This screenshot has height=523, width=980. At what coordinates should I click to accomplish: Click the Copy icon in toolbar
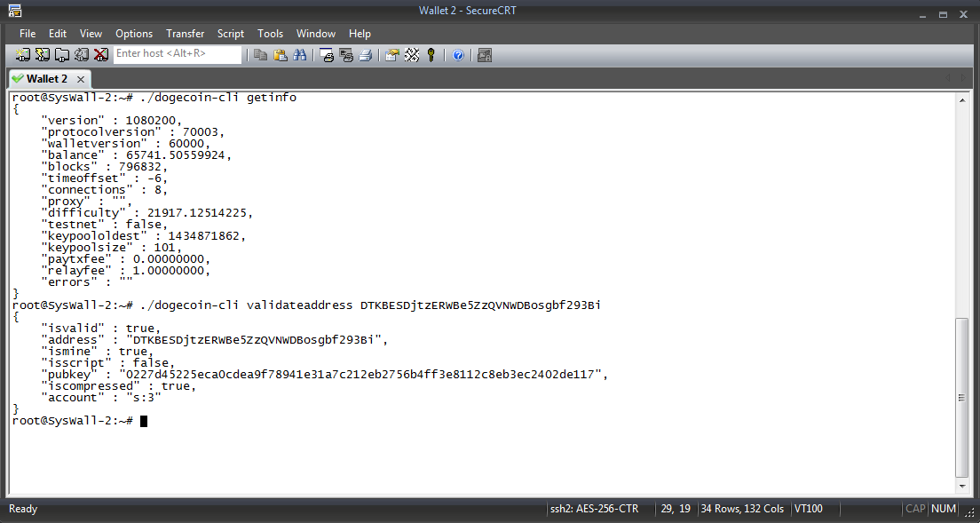(261, 55)
